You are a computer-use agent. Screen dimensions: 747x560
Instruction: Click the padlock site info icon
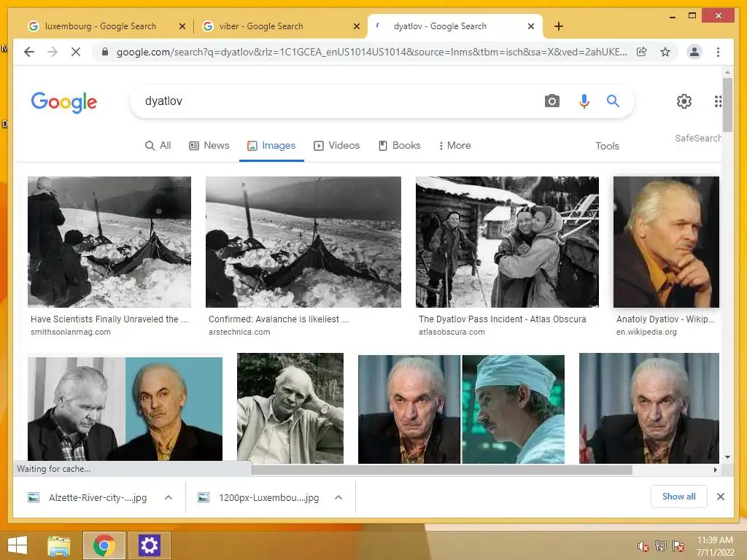click(105, 52)
